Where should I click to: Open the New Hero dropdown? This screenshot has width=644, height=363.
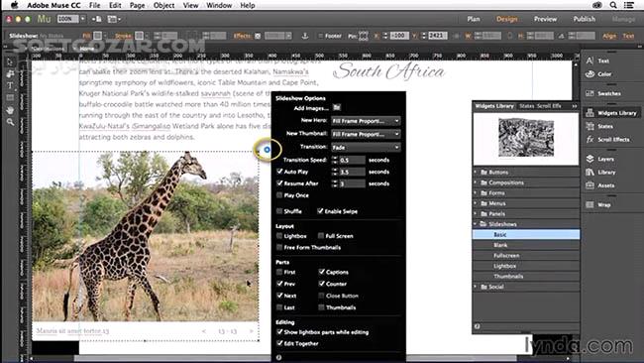pyautogui.click(x=366, y=121)
